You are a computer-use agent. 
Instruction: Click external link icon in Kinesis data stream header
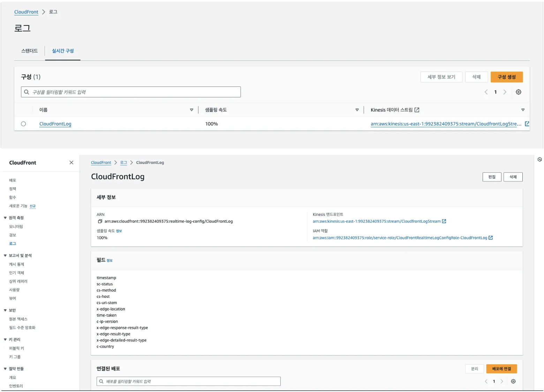[417, 110]
